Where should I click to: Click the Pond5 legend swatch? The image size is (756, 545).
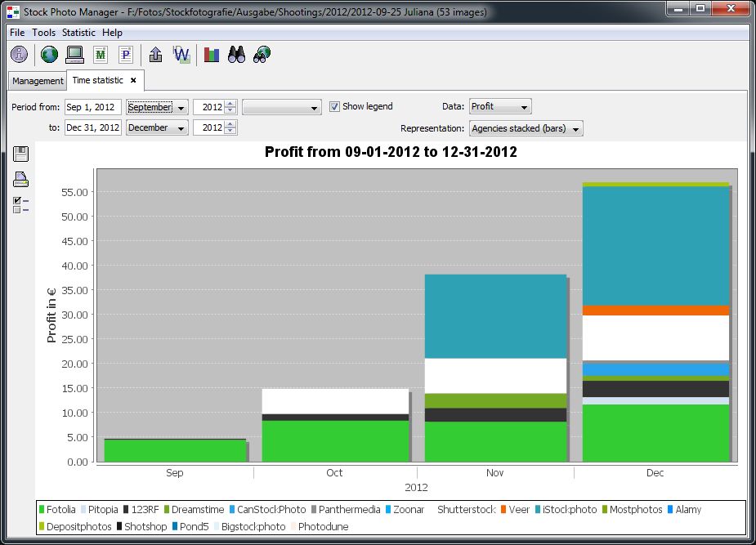pos(175,527)
